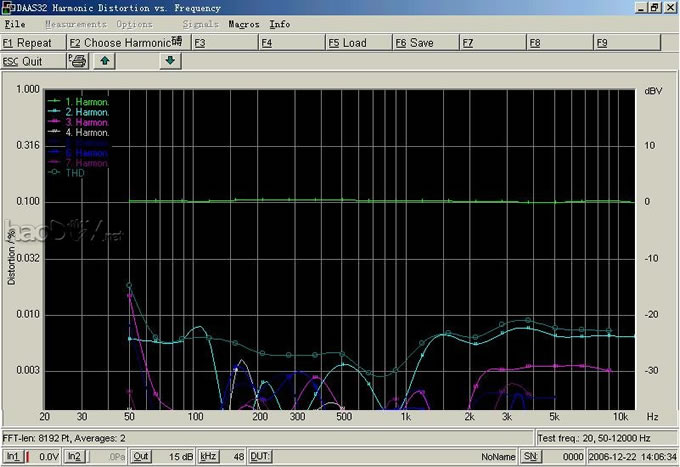Click the THD legend entry
The width and height of the screenshot is (680, 467).
75,173
